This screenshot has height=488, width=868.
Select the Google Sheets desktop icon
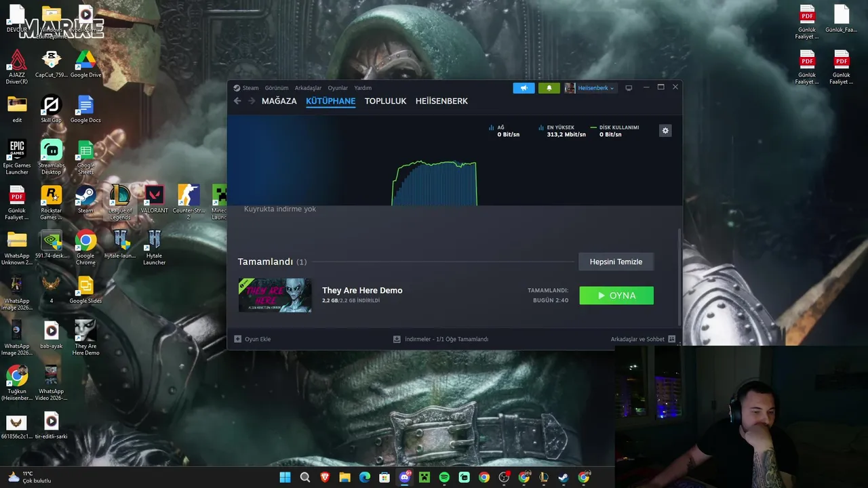(x=85, y=157)
